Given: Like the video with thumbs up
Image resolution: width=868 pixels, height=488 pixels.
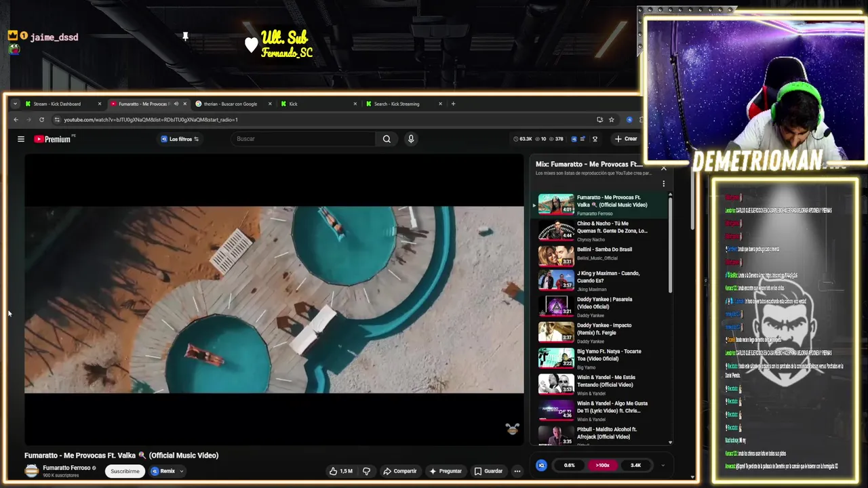Looking at the screenshot, I should point(340,471).
